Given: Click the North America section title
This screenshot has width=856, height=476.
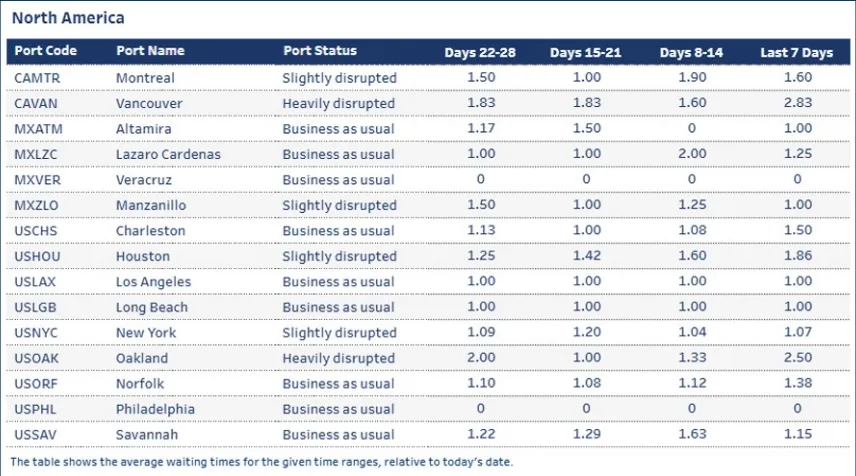Looking at the screenshot, I should tap(68, 18).
